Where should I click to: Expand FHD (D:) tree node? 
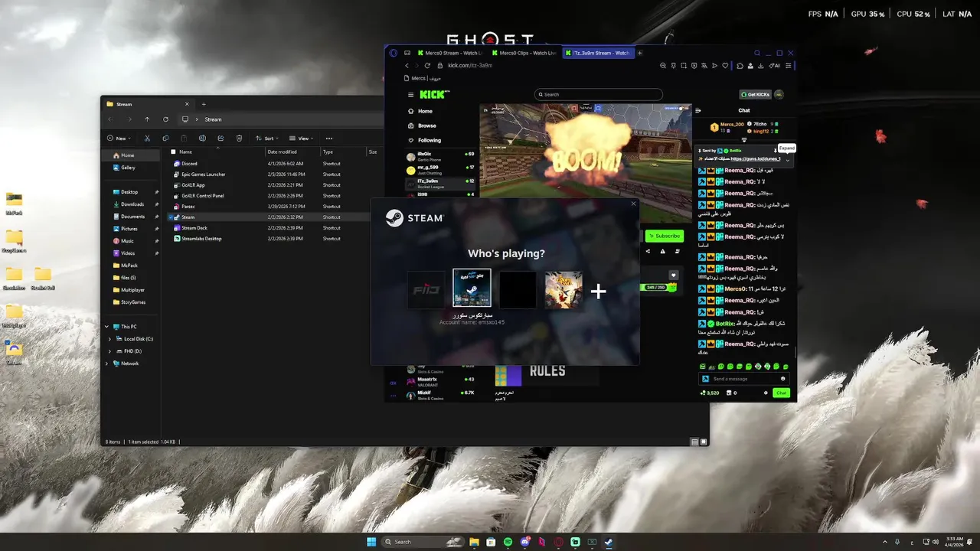point(109,351)
